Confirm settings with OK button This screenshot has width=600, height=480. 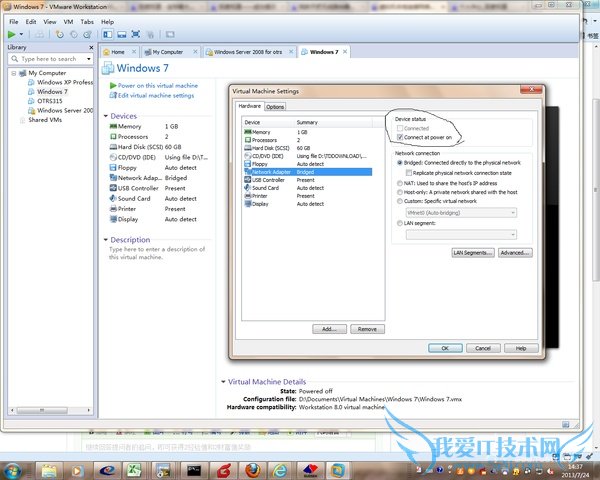point(445,348)
